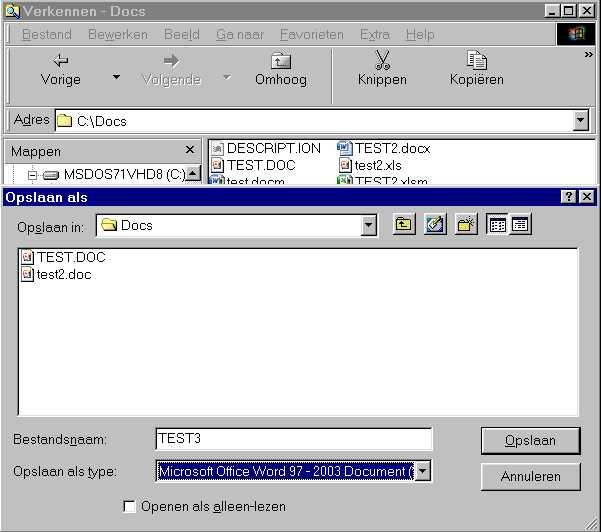The width and height of the screenshot is (601, 532).
Task: Open the Vorige history dropdown arrow
Action: click(116, 77)
